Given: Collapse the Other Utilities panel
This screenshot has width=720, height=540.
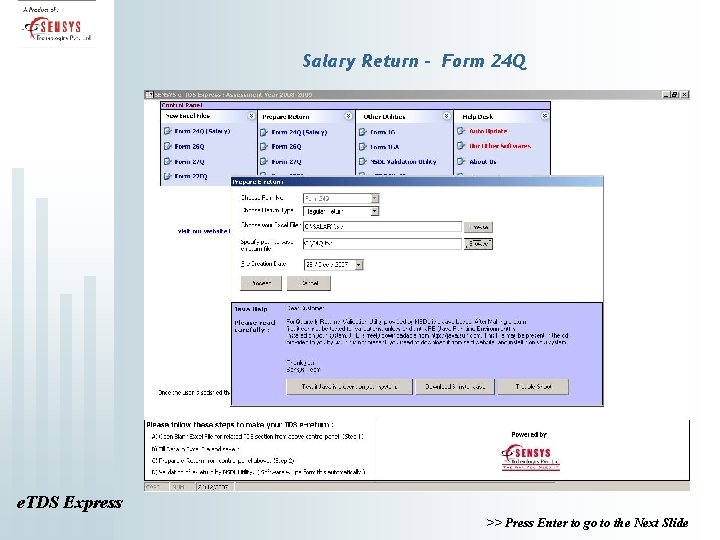Looking at the screenshot, I should [x=447, y=116].
